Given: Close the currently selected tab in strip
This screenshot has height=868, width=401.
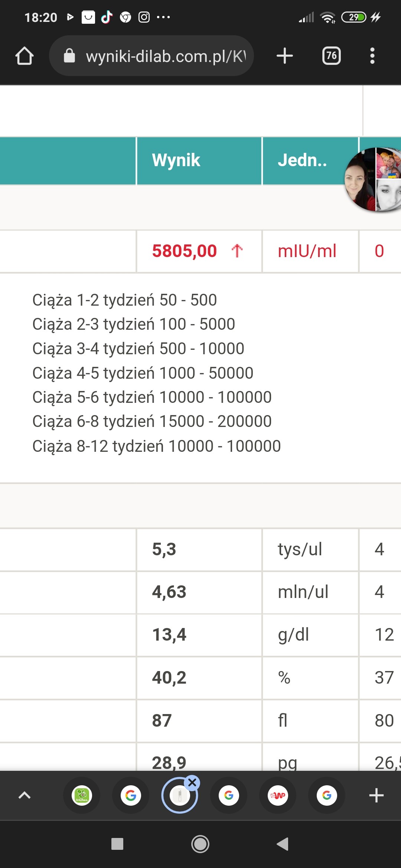Looking at the screenshot, I should click(192, 783).
